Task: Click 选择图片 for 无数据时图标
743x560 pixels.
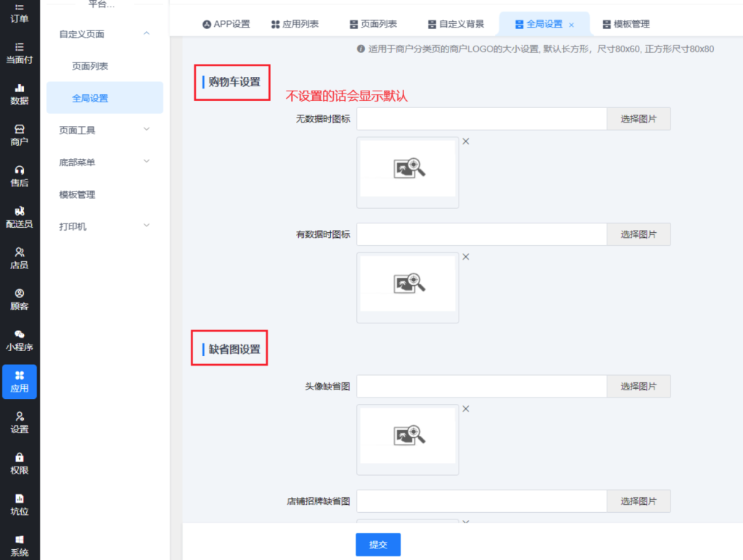Action: 639,119
